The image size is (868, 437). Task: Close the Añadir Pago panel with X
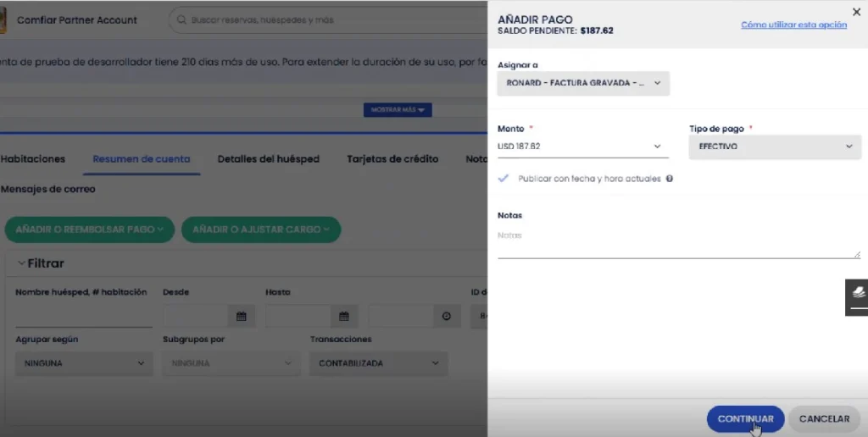pyautogui.click(x=855, y=12)
